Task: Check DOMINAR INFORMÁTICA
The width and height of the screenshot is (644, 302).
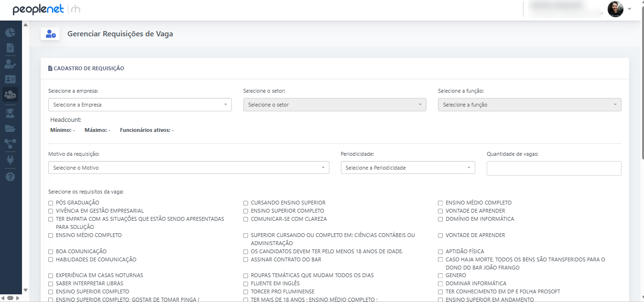Action: pyautogui.click(x=440, y=284)
